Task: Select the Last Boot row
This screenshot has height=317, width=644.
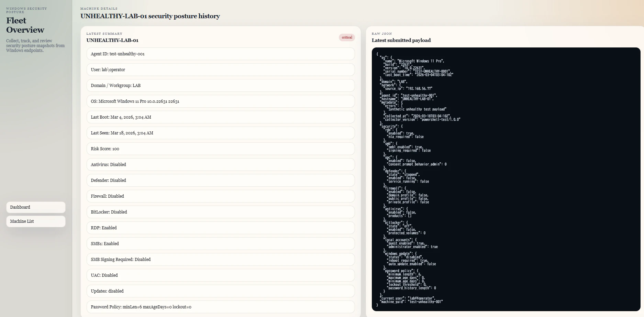Action: (221, 117)
